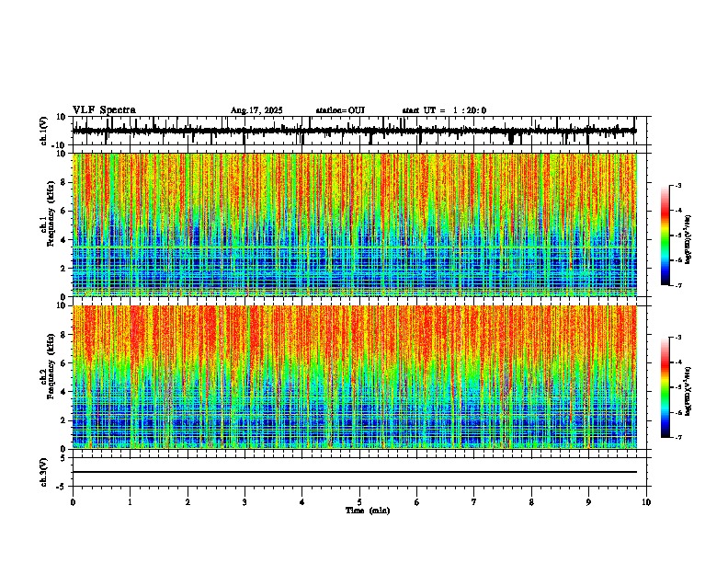Click tick label "4" on the Time axis

302,502
